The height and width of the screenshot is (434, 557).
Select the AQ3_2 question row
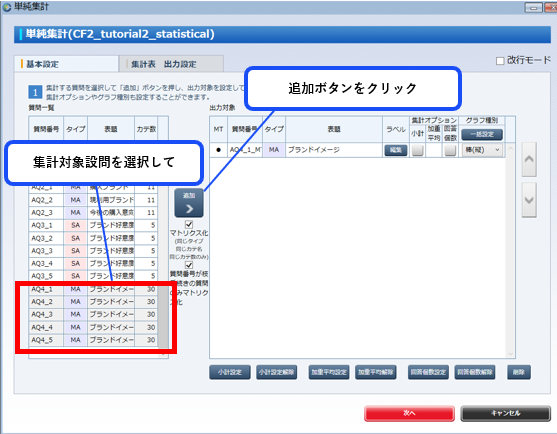click(93, 238)
